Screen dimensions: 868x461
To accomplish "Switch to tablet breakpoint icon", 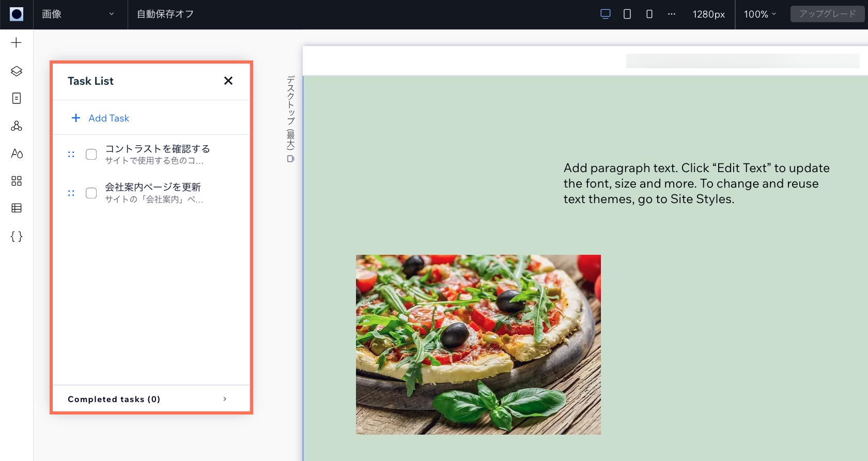I will [x=627, y=14].
